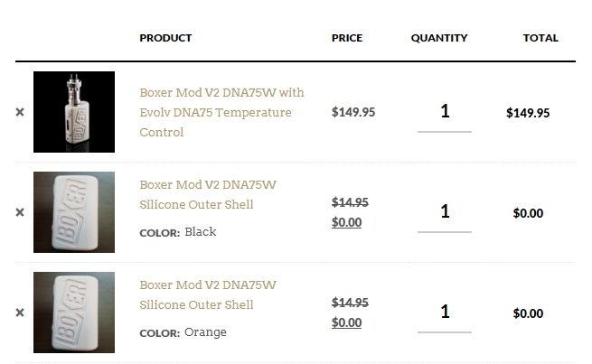Edit quantity field for Orange silicone shell
Image resolution: width=592 pixels, height=364 pixels.
point(445,315)
